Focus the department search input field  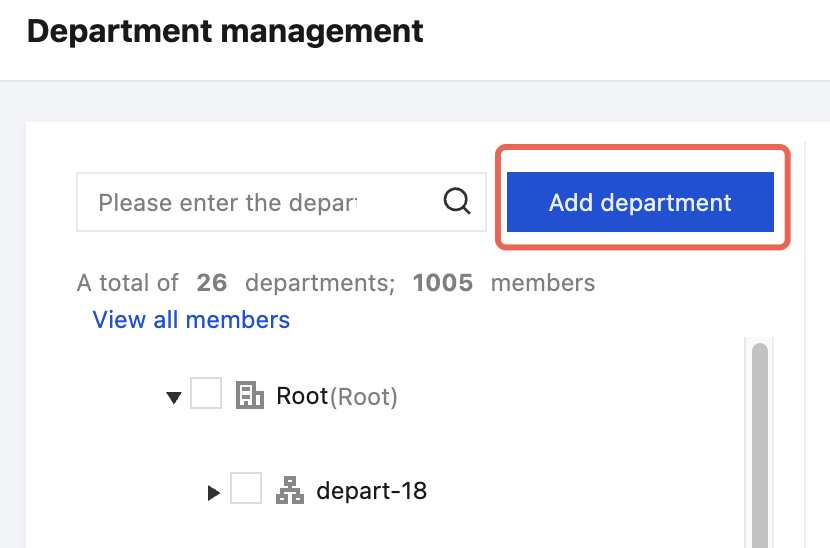[x=282, y=202]
